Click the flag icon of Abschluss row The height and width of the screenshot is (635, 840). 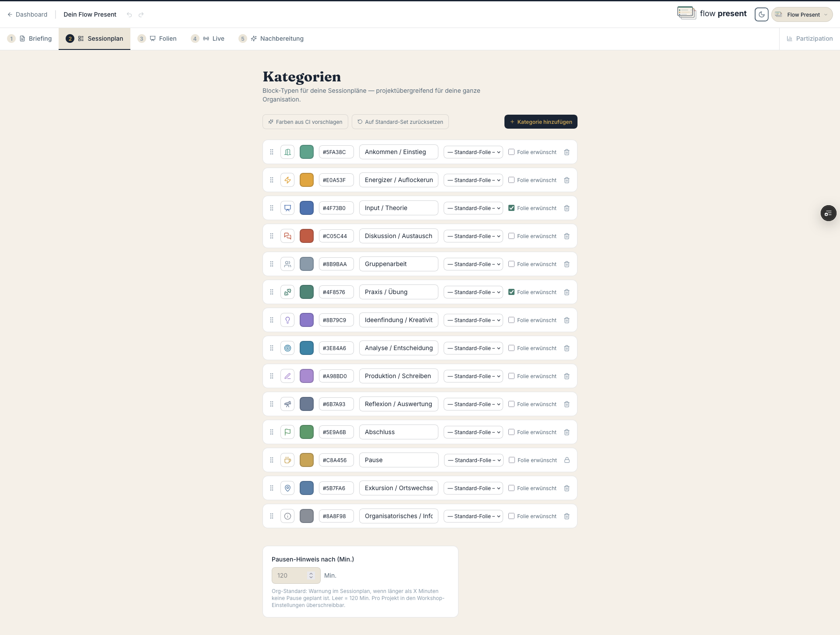[287, 432]
